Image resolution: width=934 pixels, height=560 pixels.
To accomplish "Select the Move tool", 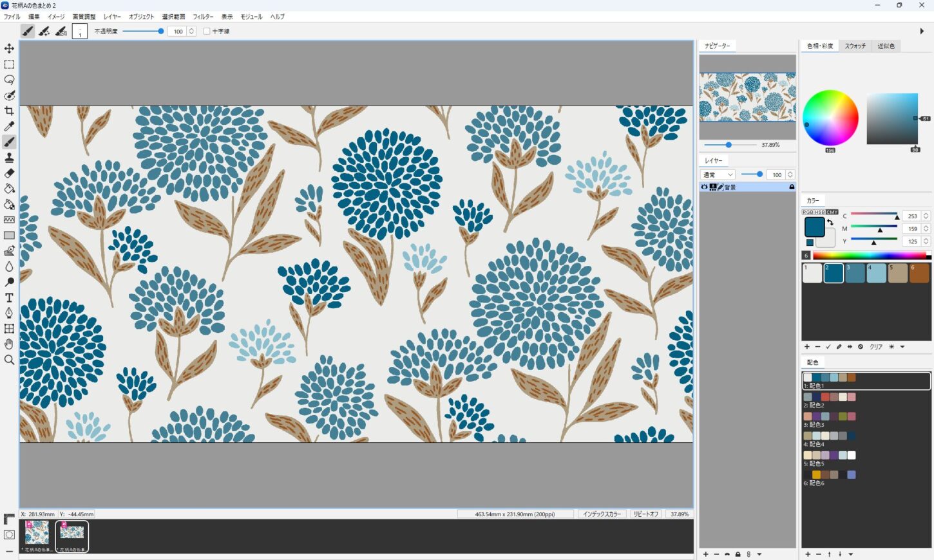I will [x=9, y=49].
